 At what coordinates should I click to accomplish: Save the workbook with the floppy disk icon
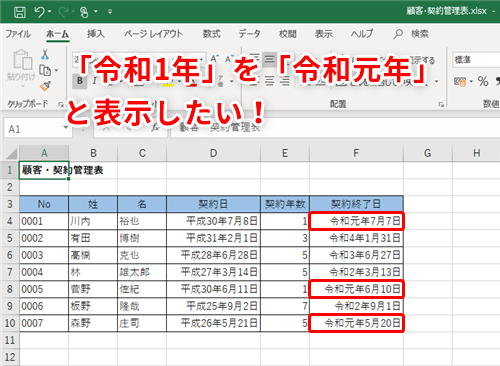click(19, 12)
